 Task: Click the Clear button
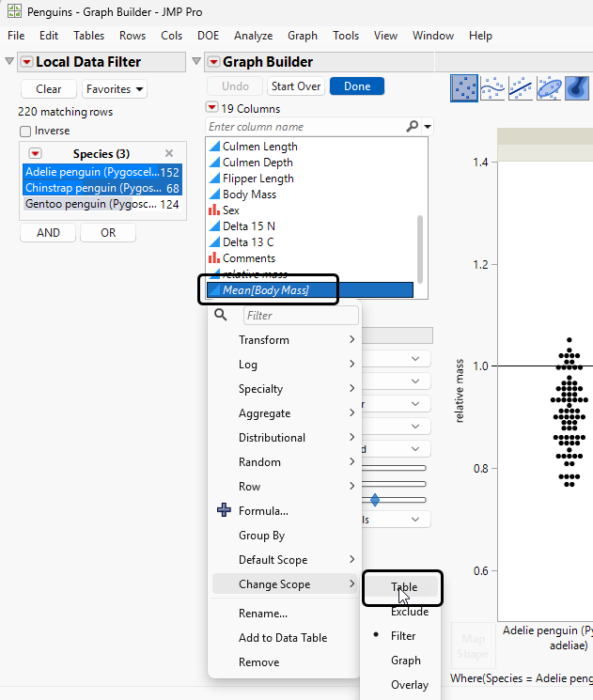49,89
